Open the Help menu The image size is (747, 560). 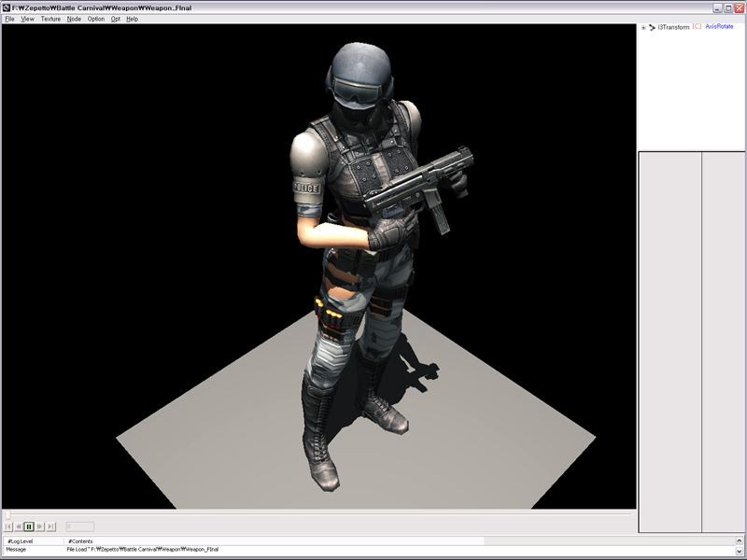point(133,19)
